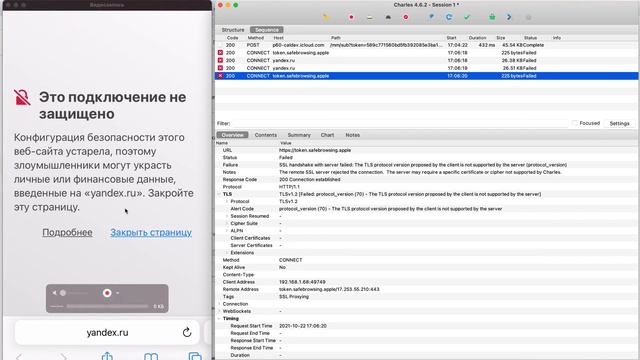This screenshot has width=640, height=360.
Task: Open the Chart tab
Action: (327, 135)
